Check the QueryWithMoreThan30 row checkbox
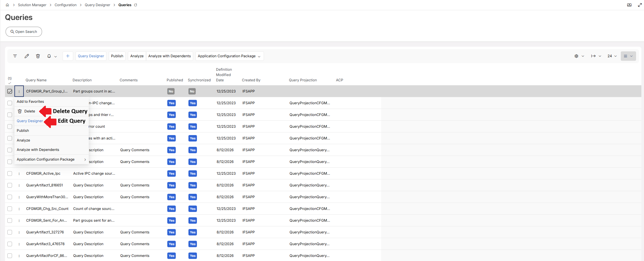 click(x=10, y=197)
